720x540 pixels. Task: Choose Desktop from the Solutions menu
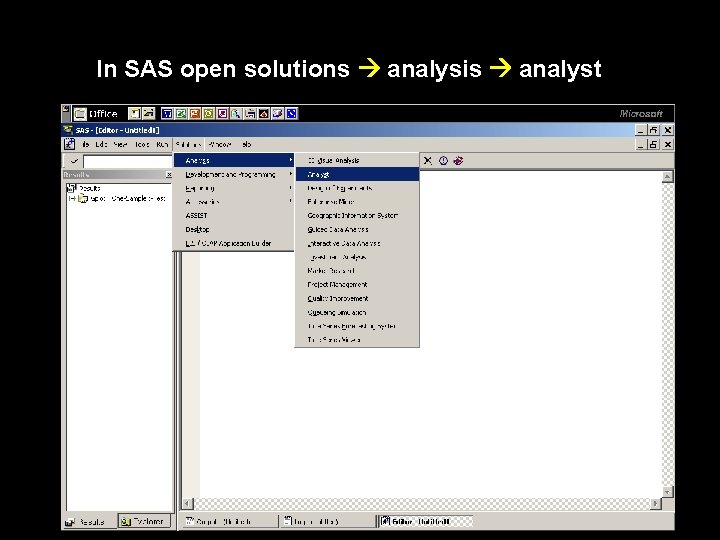pyautogui.click(x=234, y=229)
